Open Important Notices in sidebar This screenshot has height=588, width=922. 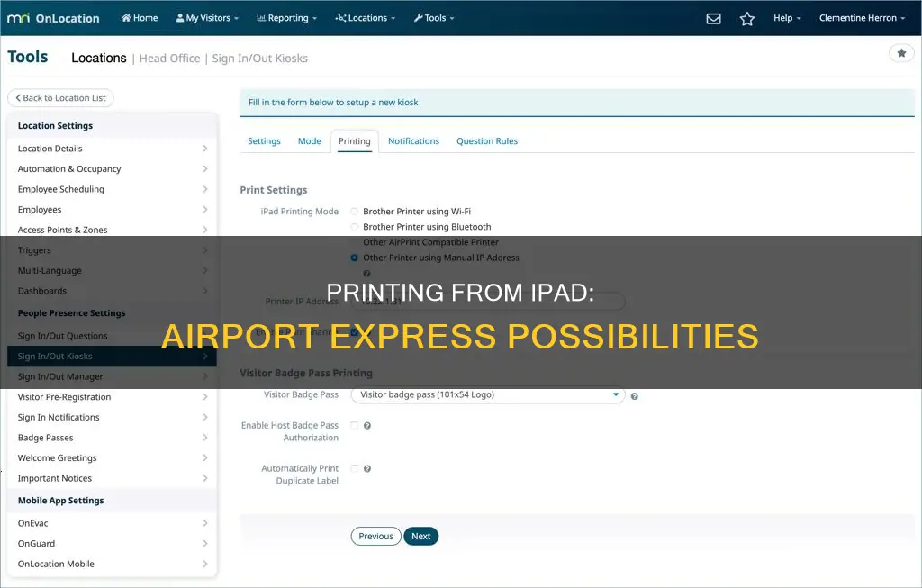click(x=112, y=479)
